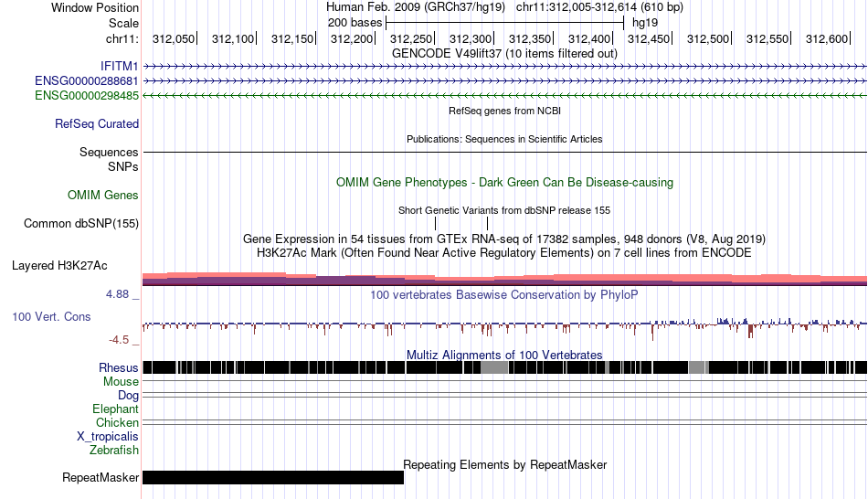868x499 pixels.
Task: Click the H3K27Ac Mark ENCODE track title
Action: [504, 252]
